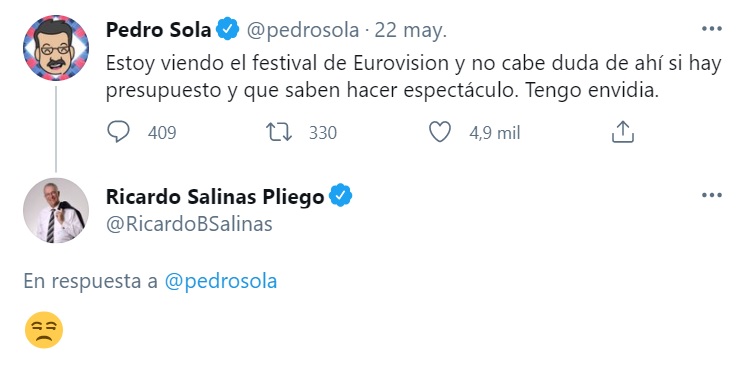View the 330 retweets count
The image size is (745, 375).
point(323,133)
